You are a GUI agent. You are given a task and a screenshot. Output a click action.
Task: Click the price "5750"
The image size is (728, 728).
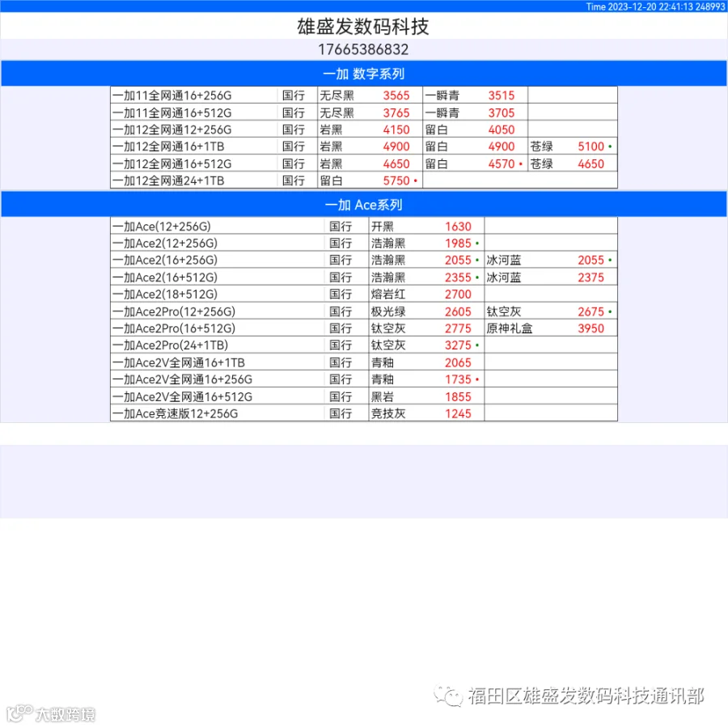tap(396, 180)
